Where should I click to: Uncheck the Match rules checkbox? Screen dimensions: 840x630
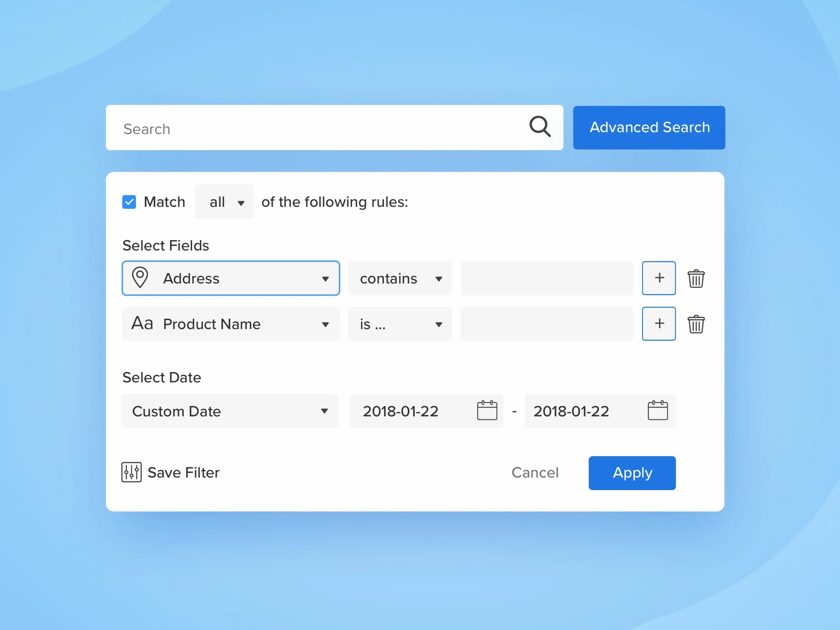pyautogui.click(x=129, y=202)
